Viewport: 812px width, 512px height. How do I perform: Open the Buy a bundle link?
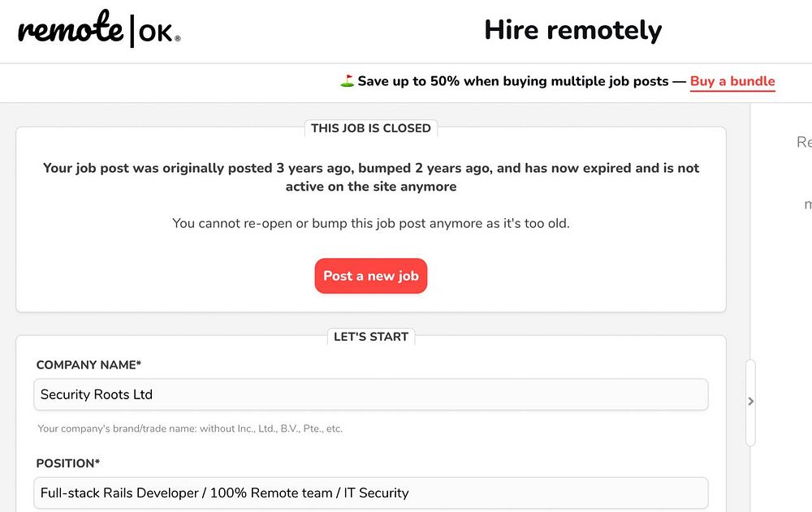[732, 81]
